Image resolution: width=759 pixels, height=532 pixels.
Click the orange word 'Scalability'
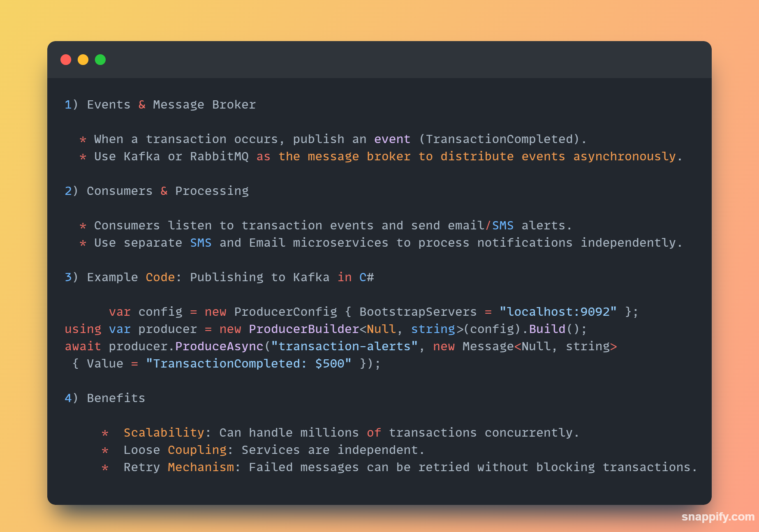click(x=164, y=433)
